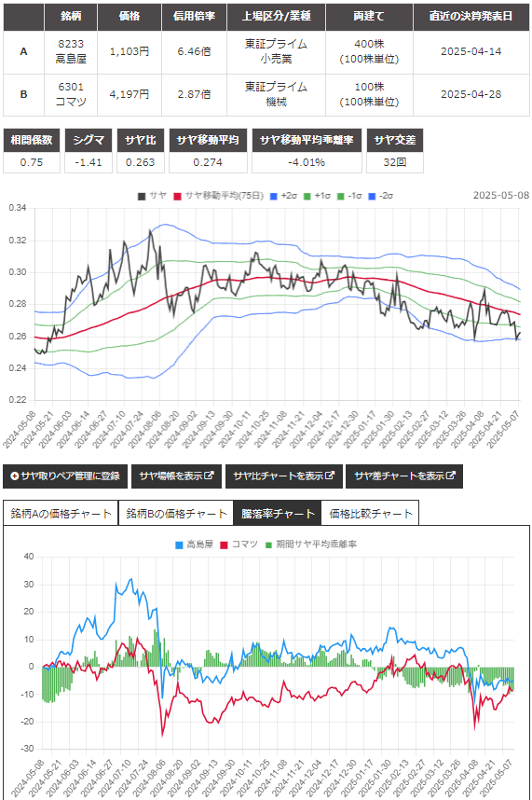Switch to 銘柄Bの価格チャート tab
This screenshot has height=800, width=532.
(x=176, y=513)
